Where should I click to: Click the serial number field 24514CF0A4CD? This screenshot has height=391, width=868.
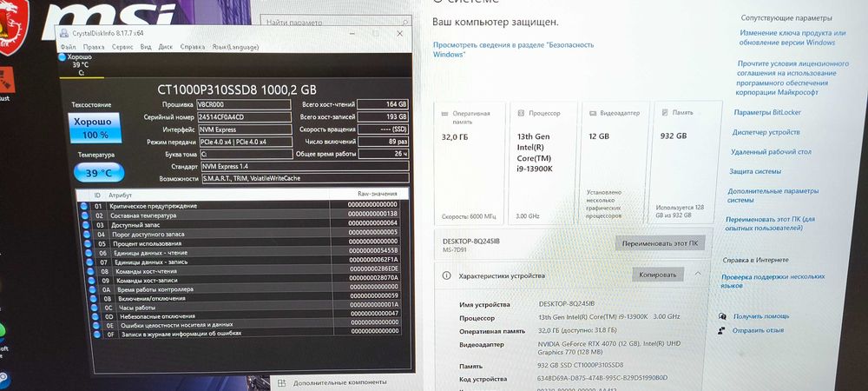click(244, 116)
